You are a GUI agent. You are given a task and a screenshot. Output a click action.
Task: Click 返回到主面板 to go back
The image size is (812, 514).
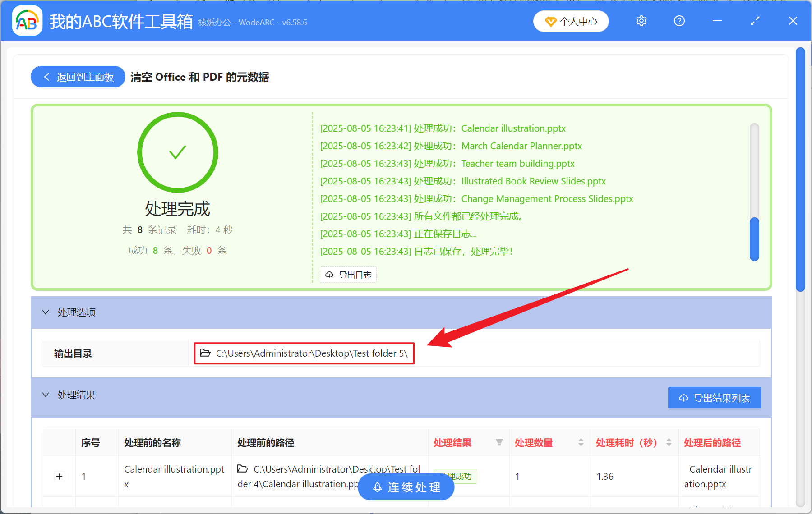78,77
